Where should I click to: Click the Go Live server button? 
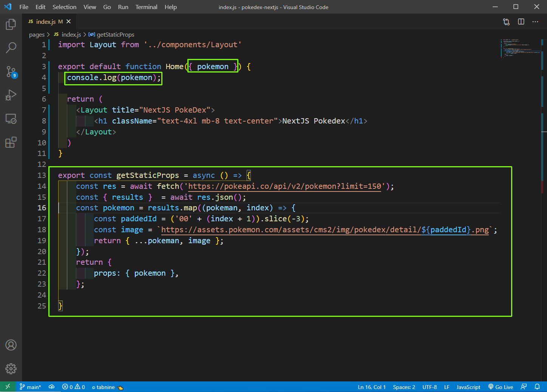[x=501, y=387]
